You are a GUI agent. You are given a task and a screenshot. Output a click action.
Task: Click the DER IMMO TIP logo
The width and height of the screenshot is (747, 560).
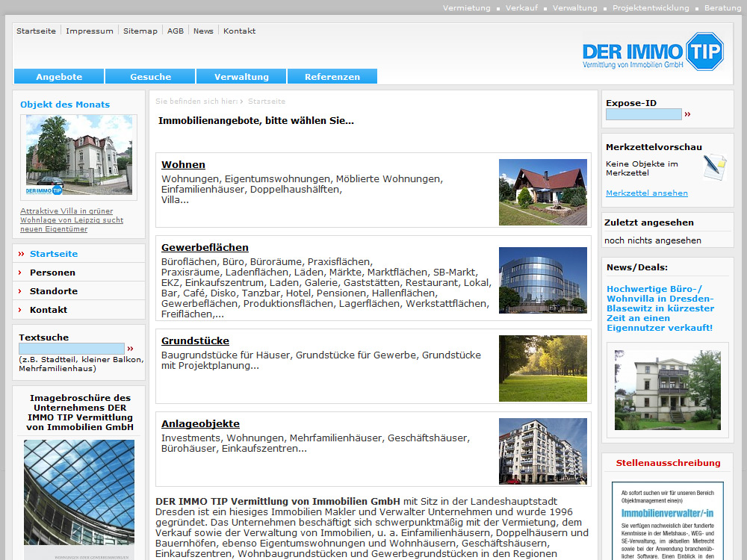point(653,52)
